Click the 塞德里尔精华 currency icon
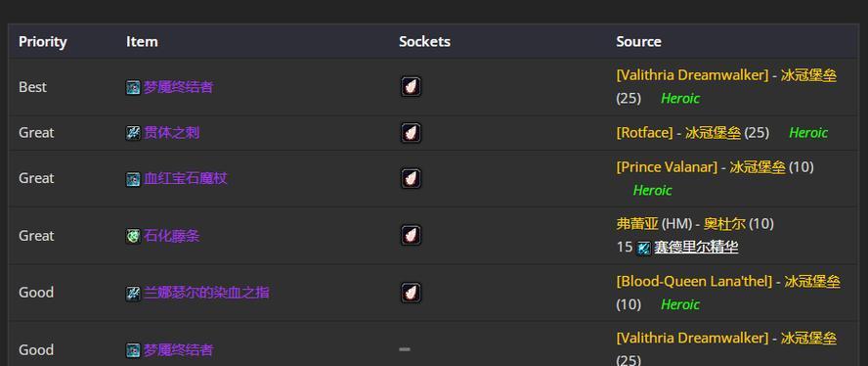Viewport: 868px width, 366px height. coord(643,248)
